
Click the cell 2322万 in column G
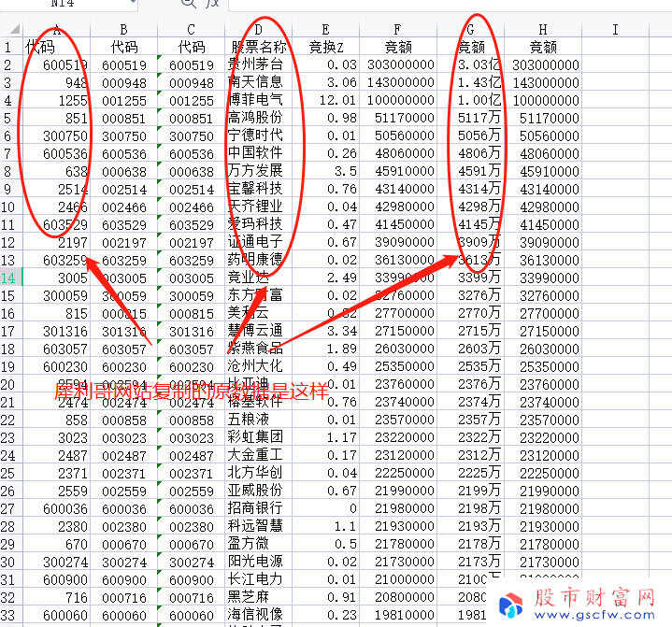(x=470, y=437)
